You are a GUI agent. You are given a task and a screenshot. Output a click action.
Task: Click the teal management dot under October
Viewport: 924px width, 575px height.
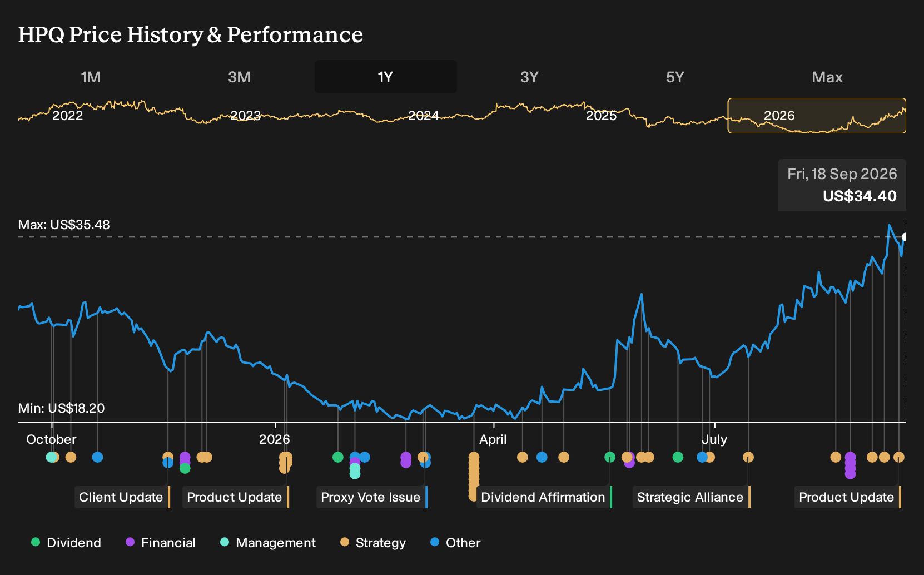tap(51, 457)
